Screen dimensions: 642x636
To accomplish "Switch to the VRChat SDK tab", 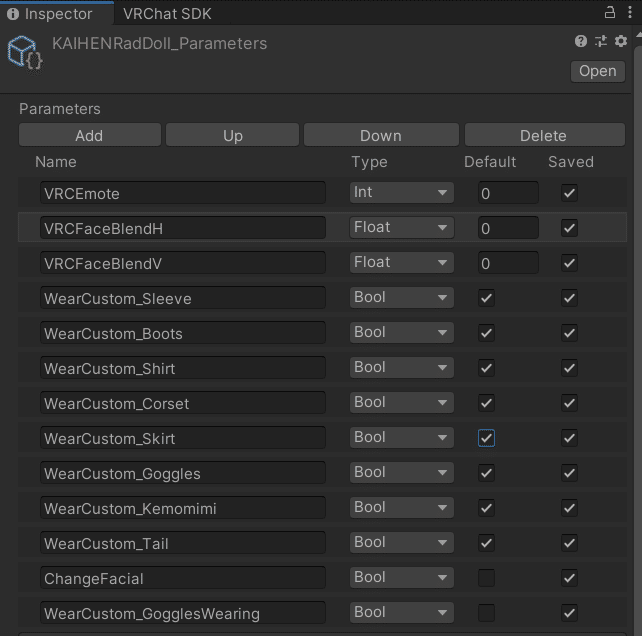I will 167,14.
